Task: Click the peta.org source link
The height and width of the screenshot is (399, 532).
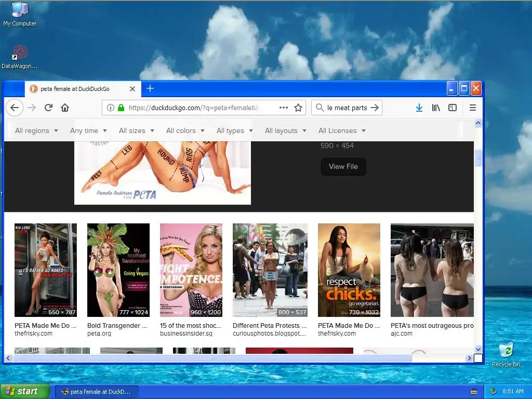Action: click(x=99, y=334)
